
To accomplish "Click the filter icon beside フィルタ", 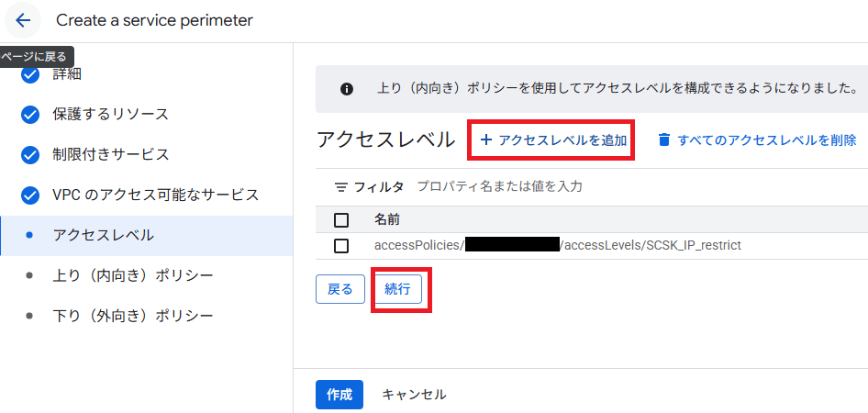I will pos(340,187).
